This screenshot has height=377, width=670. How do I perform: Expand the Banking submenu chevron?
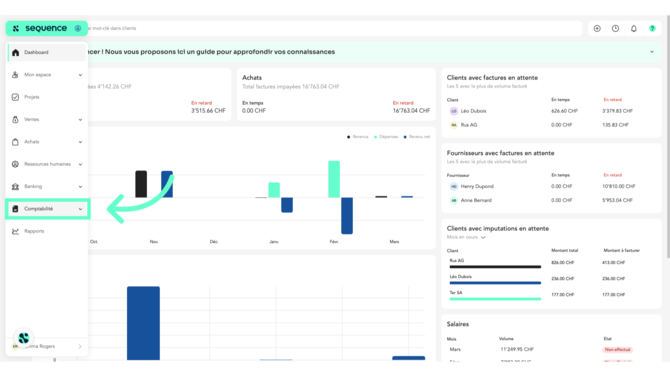pos(80,187)
